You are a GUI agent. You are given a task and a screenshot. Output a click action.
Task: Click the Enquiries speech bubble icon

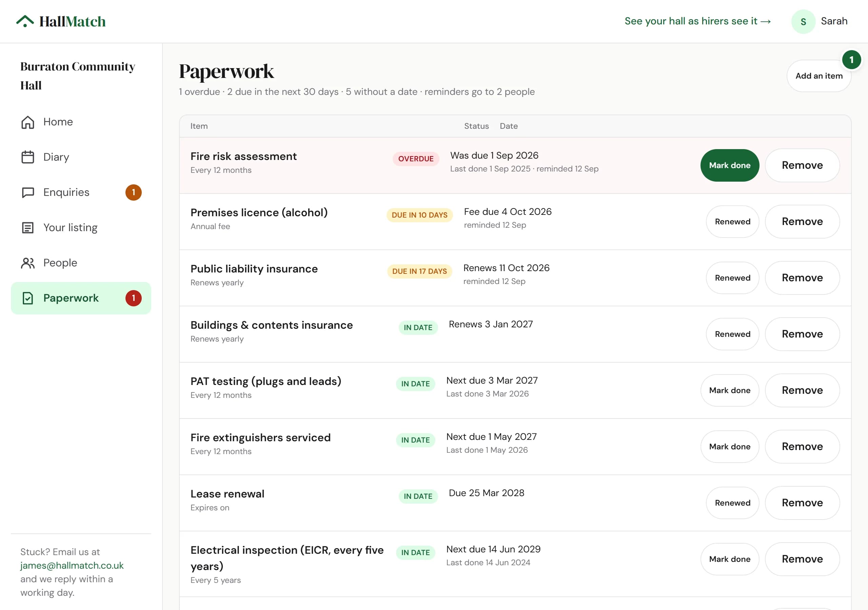tap(27, 192)
